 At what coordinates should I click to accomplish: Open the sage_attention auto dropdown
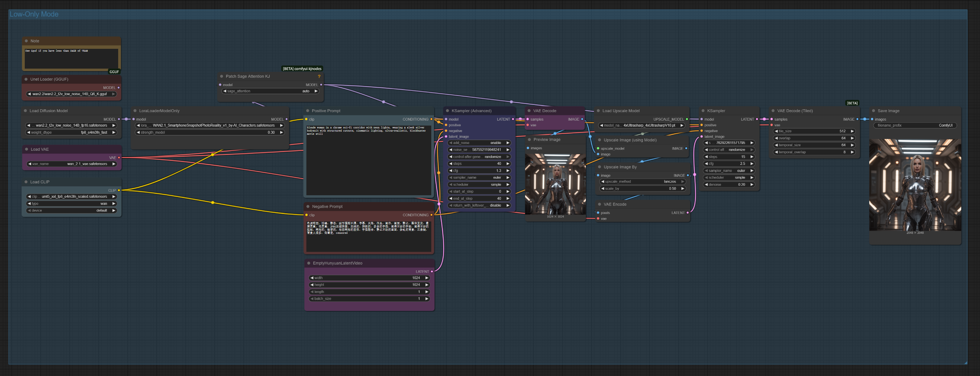[270, 91]
